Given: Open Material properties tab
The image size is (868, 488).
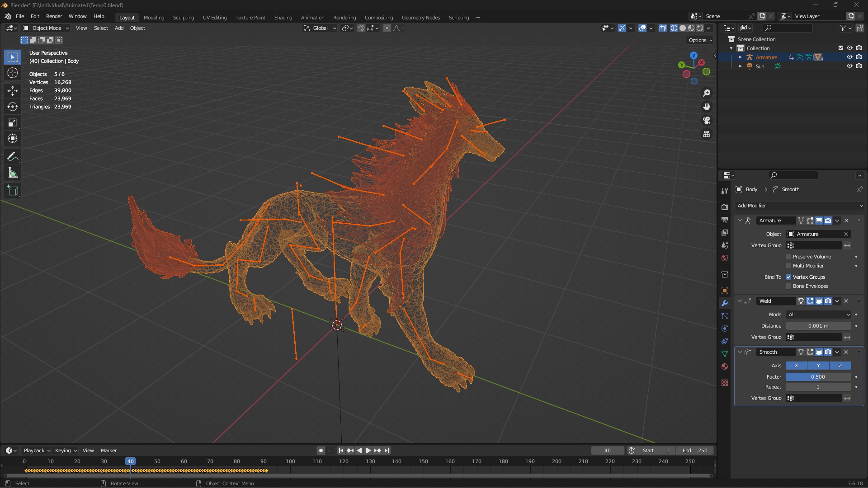Looking at the screenshot, I should pos(725,366).
